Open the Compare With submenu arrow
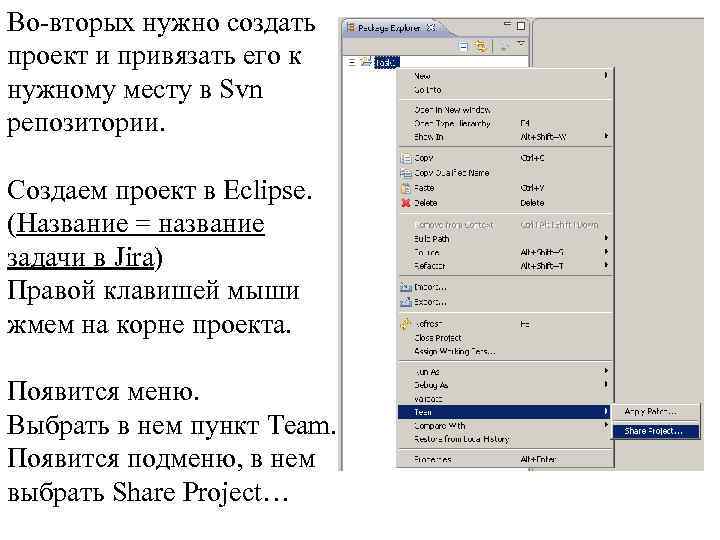Screen dimensions: 720x540 (606, 426)
